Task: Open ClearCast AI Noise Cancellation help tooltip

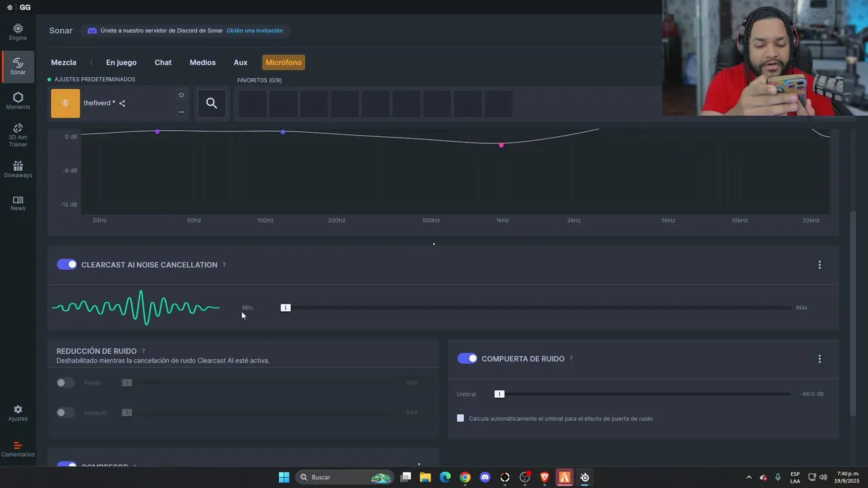Action: click(x=224, y=265)
